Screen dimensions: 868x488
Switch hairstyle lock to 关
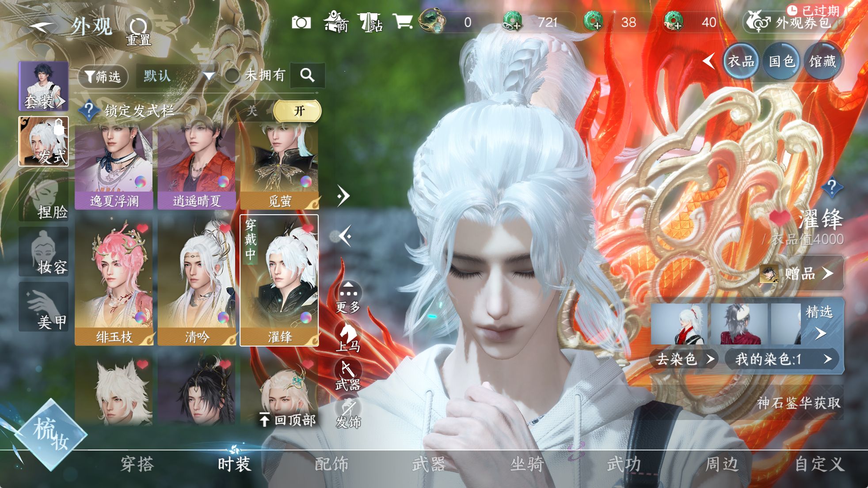click(x=252, y=110)
